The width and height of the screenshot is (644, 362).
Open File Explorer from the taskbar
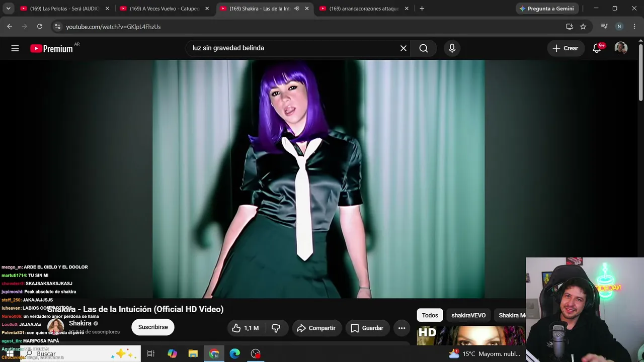tap(193, 354)
